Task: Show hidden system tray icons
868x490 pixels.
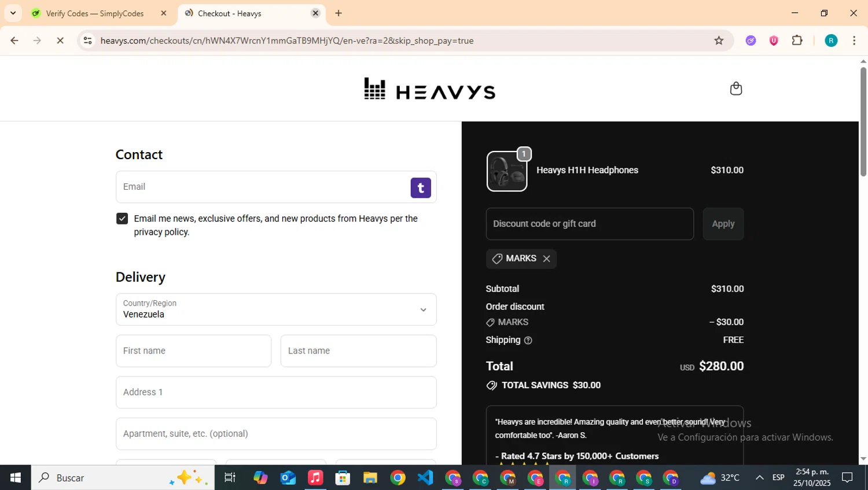Action: pos(759,477)
